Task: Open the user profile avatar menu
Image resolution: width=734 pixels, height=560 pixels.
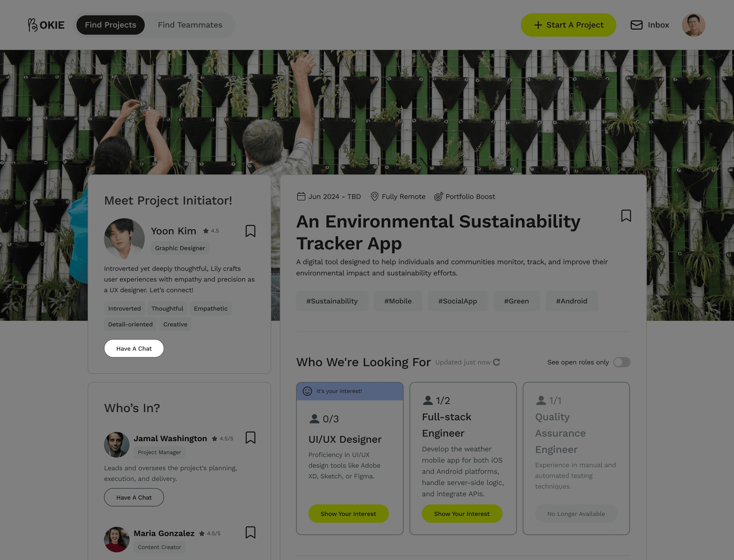Action: [x=693, y=25]
